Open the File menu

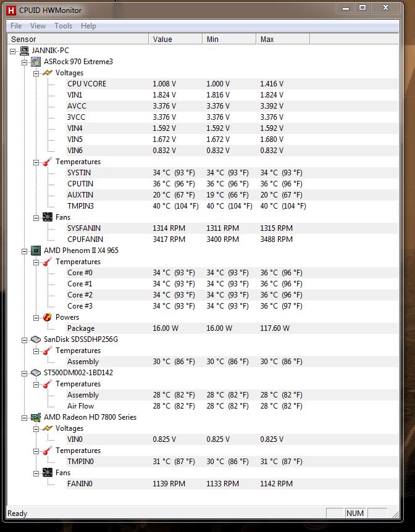16,26
